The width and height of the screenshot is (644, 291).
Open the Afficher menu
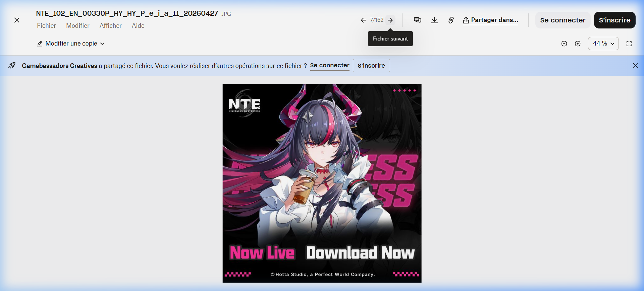tap(110, 26)
